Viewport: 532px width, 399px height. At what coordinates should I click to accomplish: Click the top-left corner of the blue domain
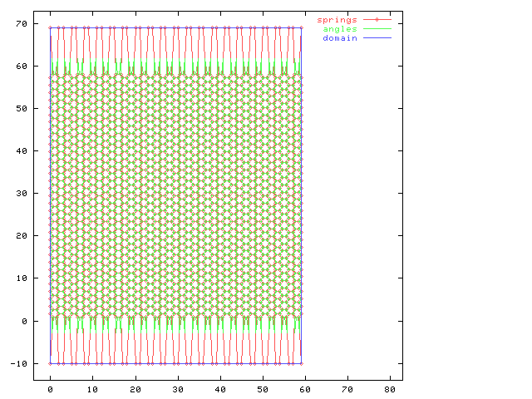(x=51, y=27)
